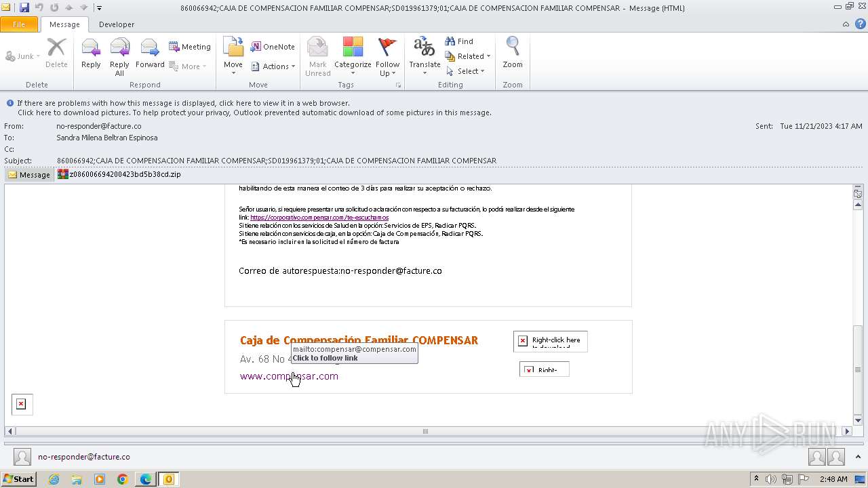
Task: Show the Message body tab
Action: tap(29, 174)
